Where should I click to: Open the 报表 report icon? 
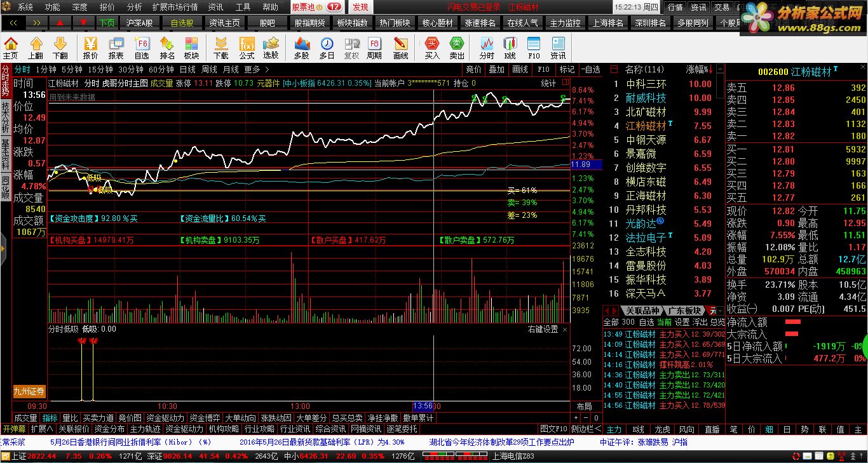pyautogui.click(x=116, y=48)
